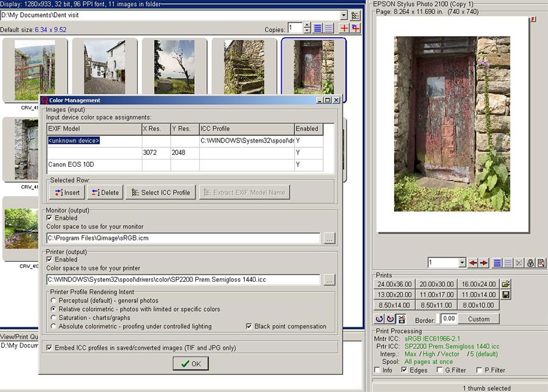This screenshot has width=548, height=392.
Task: Click the red next page arrow
Action: coord(483,263)
